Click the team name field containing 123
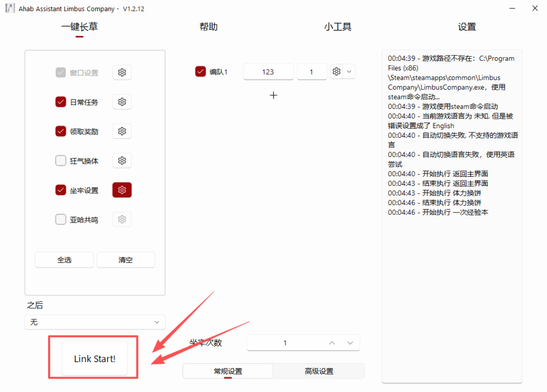Viewport: 547px width, 392px height. tap(268, 72)
